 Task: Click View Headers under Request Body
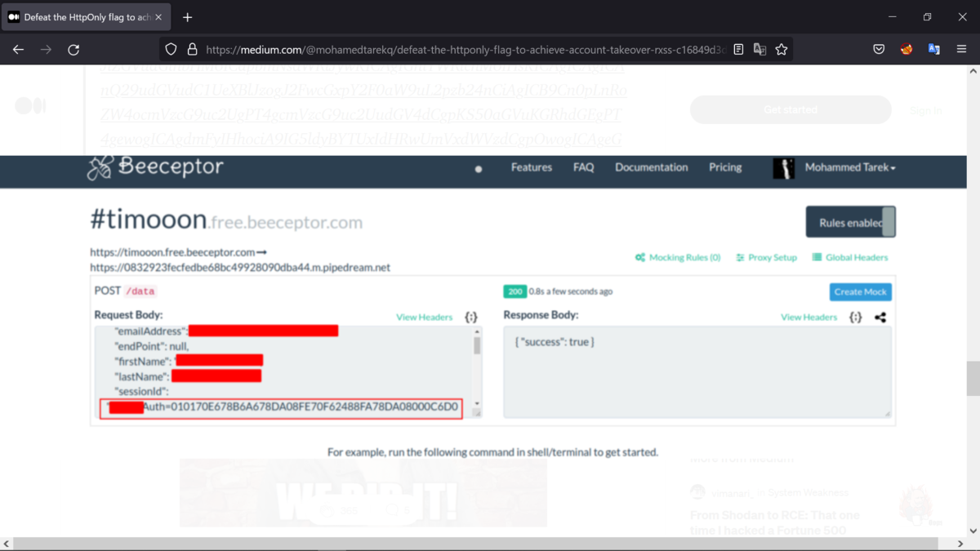[425, 317]
